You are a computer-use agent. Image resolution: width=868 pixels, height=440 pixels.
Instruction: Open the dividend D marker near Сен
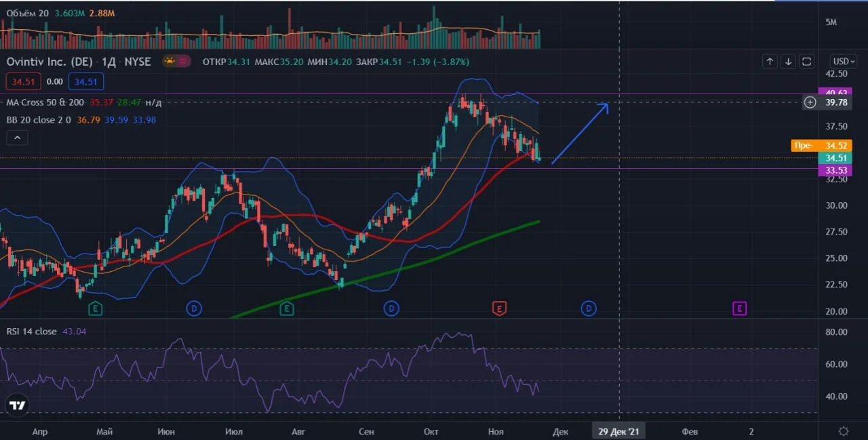pos(391,309)
